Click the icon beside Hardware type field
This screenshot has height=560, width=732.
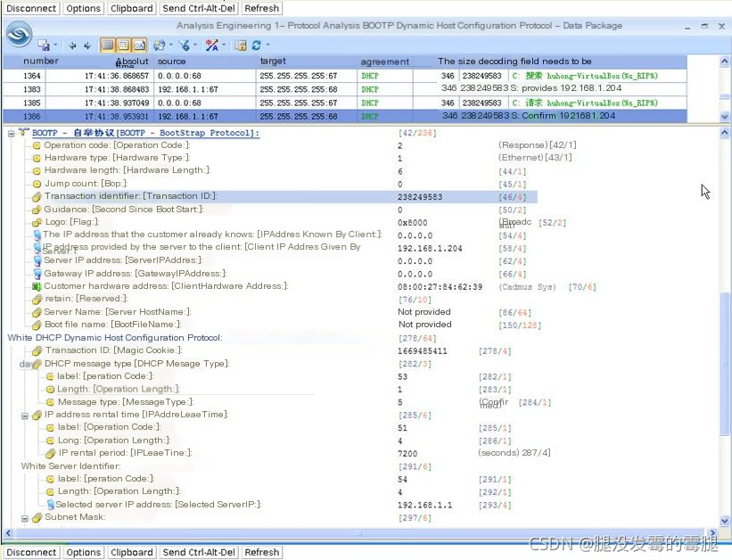pyautogui.click(x=37, y=159)
